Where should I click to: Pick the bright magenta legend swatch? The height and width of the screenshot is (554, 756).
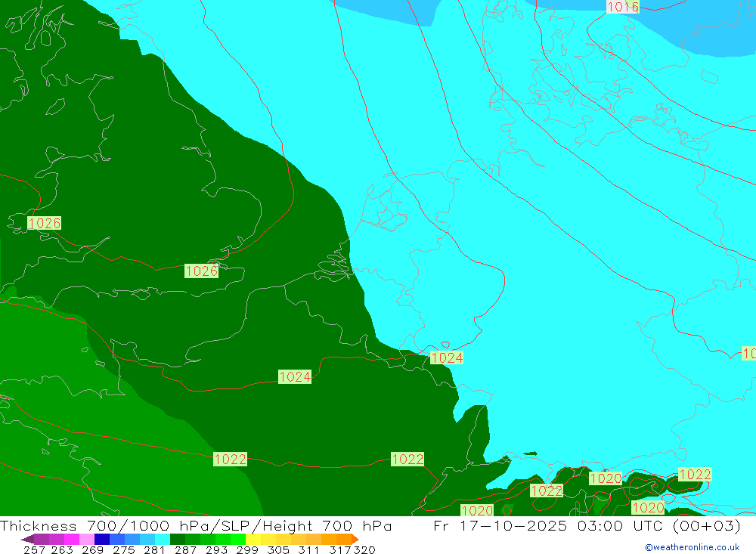click(72, 539)
